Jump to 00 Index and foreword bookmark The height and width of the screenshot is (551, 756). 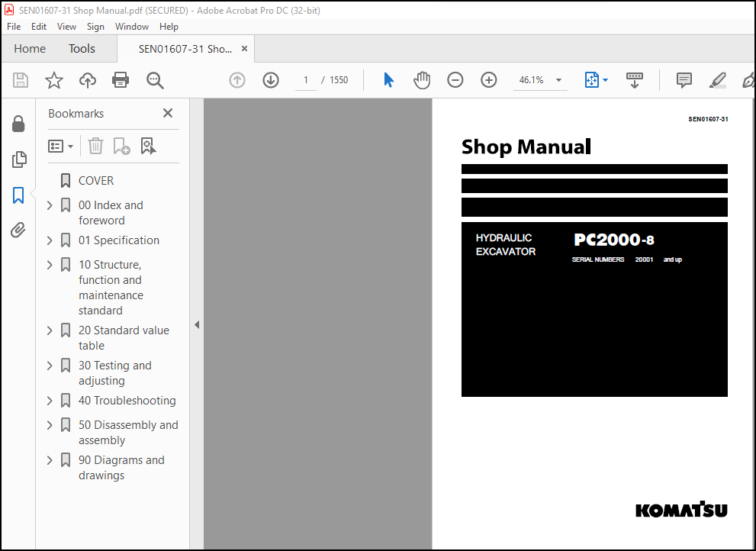(x=111, y=213)
